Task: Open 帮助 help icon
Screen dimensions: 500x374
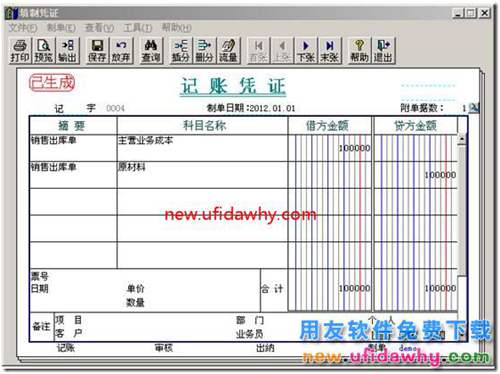Action: pyautogui.click(x=359, y=51)
